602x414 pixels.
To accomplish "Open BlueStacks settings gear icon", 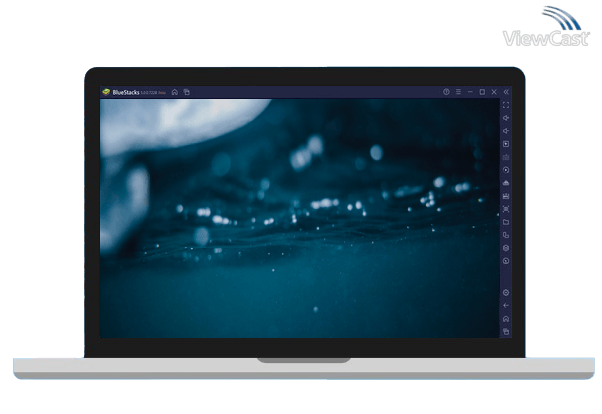I will (x=506, y=292).
